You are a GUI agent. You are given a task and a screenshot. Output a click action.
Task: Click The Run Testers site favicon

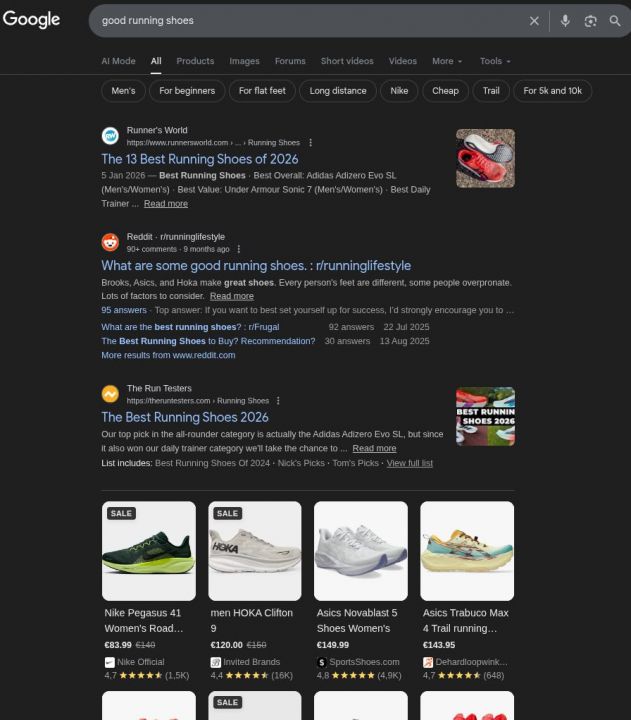pyautogui.click(x=110, y=394)
